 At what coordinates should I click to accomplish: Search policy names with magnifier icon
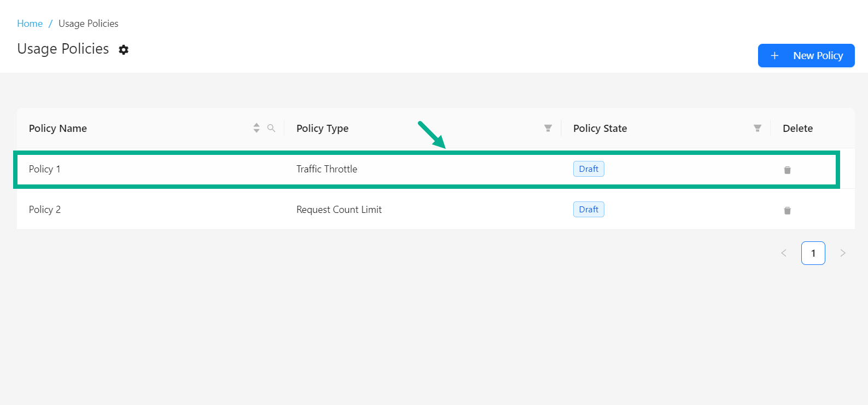[x=271, y=128]
